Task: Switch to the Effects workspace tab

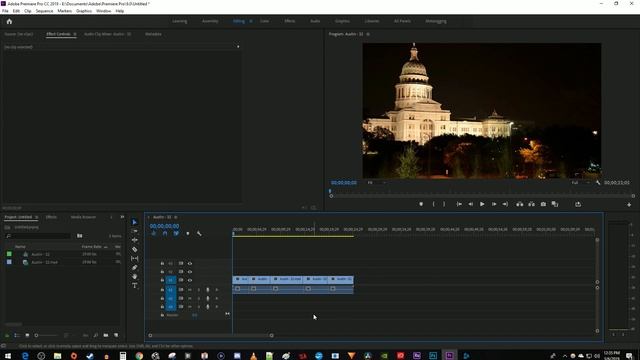Action: point(290,21)
